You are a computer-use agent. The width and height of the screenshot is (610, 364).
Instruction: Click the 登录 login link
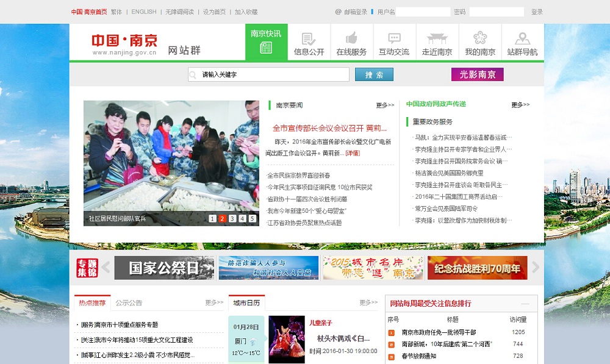click(537, 12)
